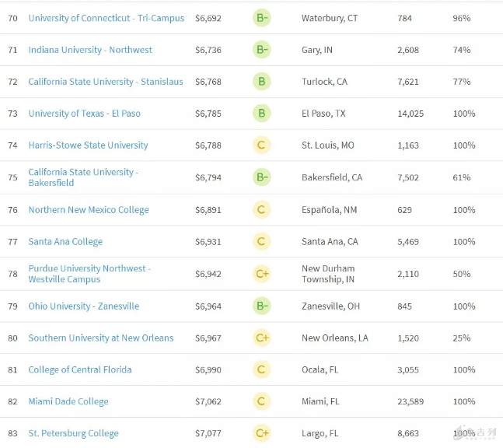This screenshot has width=503, height=448.
Task: Click C+ grade badge for New Orleans row
Action: click(261, 338)
